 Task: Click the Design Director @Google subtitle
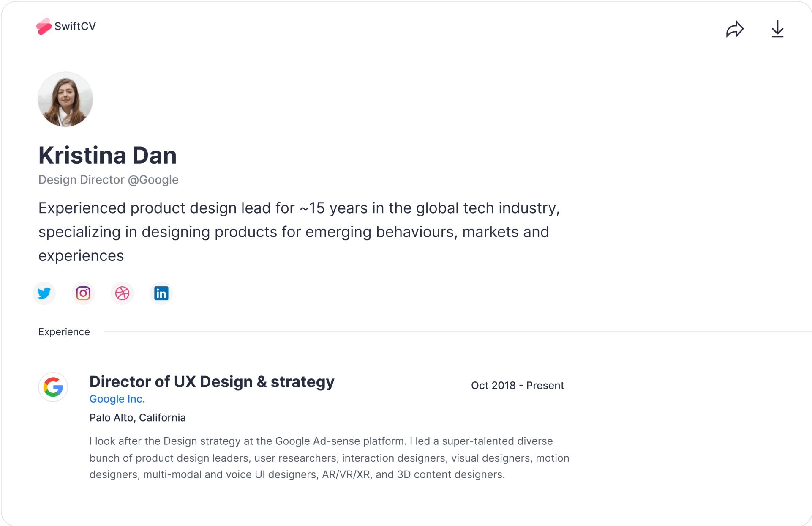click(x=108, y=179)
